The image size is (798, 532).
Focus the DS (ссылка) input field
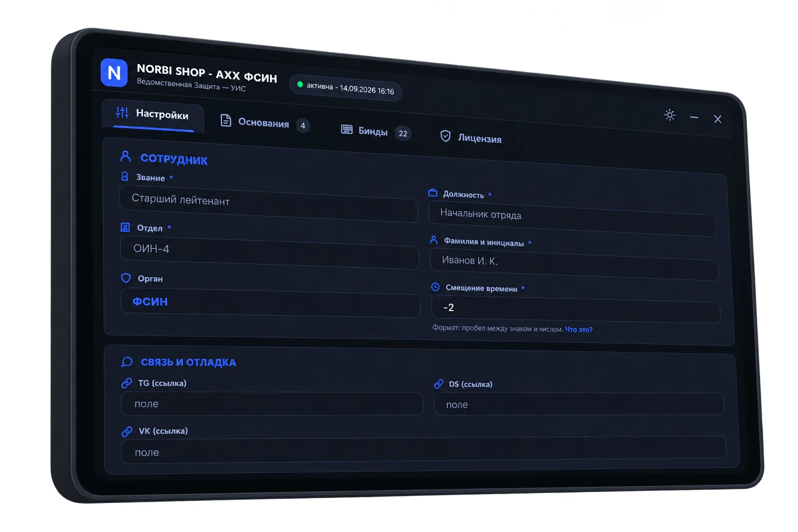point(579,404)
